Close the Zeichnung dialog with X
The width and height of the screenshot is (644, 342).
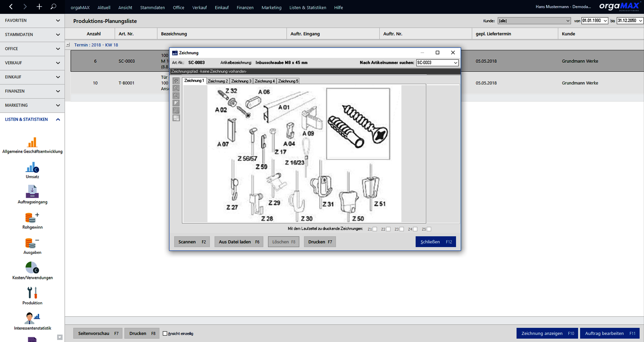453,53
